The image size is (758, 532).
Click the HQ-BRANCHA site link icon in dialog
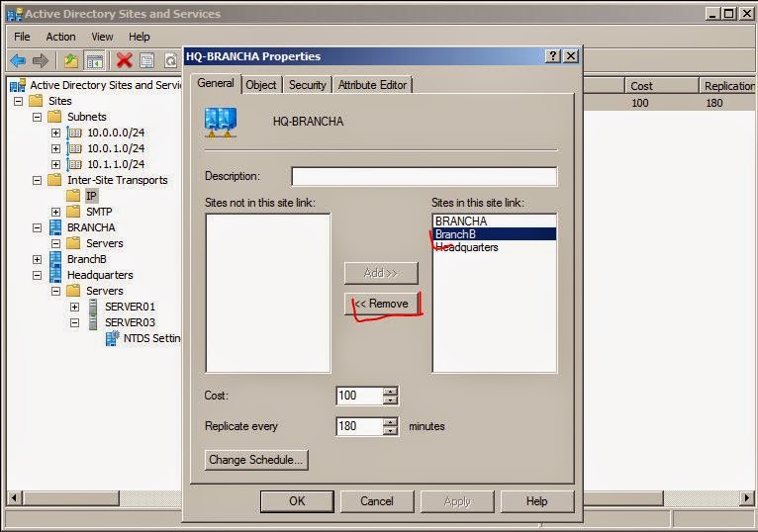click(221, 123)
